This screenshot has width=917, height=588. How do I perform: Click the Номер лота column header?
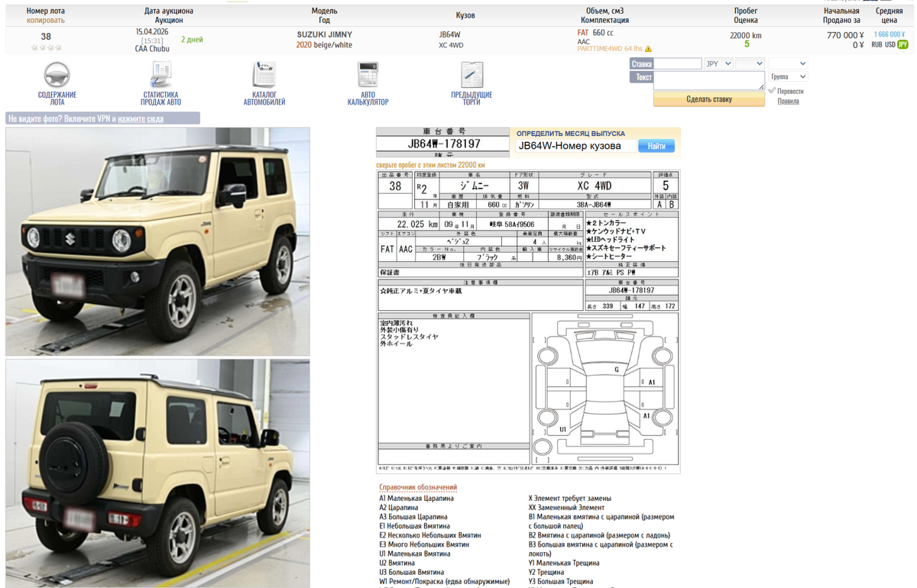click(x=46, y=11)
